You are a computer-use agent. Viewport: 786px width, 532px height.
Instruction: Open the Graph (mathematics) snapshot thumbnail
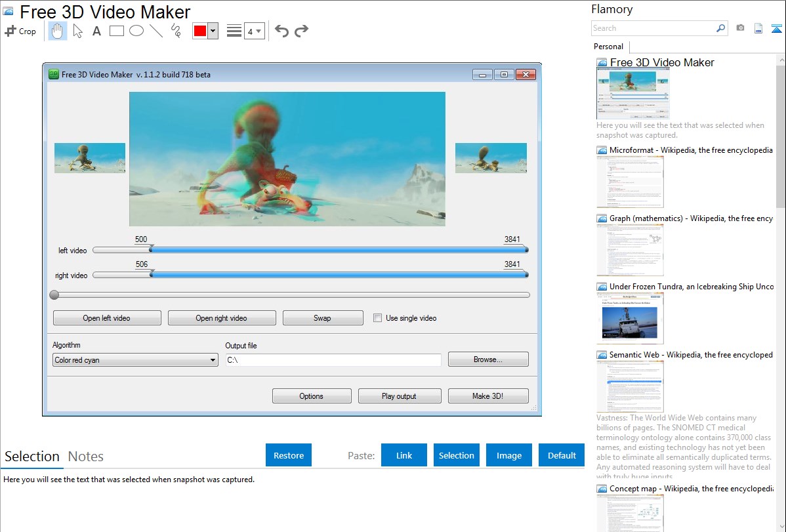click(x=630, y=250)
